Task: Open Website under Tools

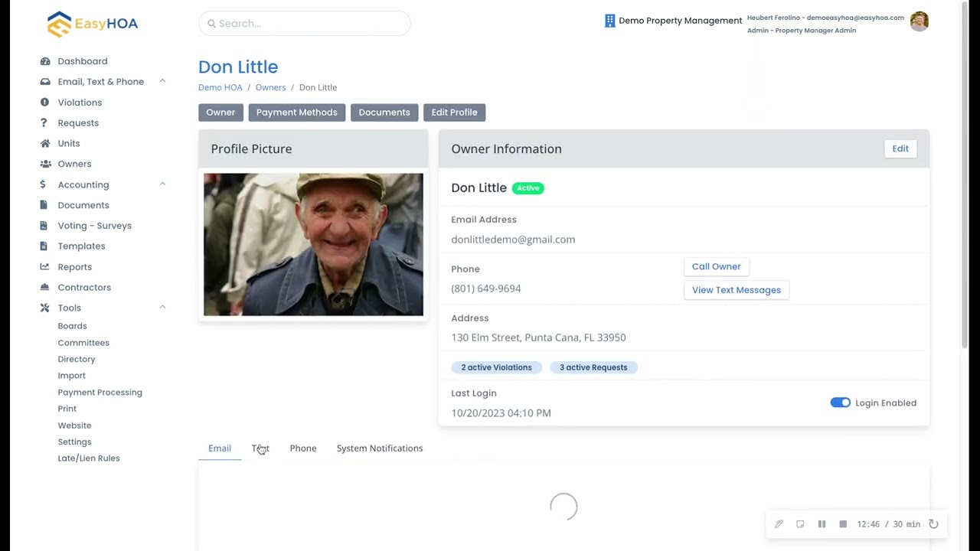Action: pos(74,425)
